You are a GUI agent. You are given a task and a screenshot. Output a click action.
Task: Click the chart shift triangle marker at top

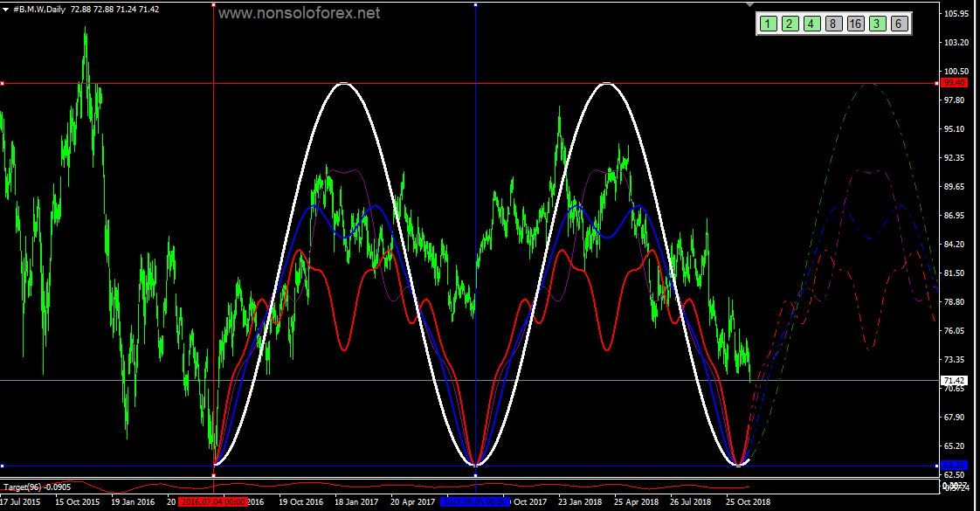[x=749, y=5]
